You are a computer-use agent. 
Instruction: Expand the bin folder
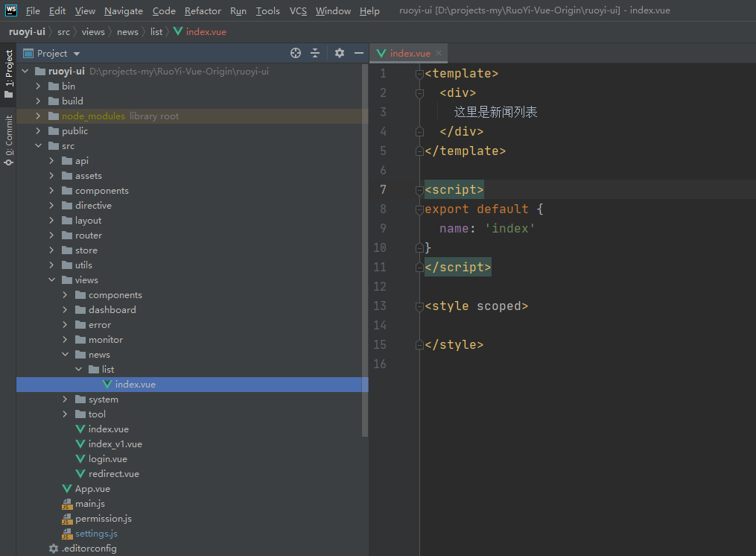(x=38, y=86)
